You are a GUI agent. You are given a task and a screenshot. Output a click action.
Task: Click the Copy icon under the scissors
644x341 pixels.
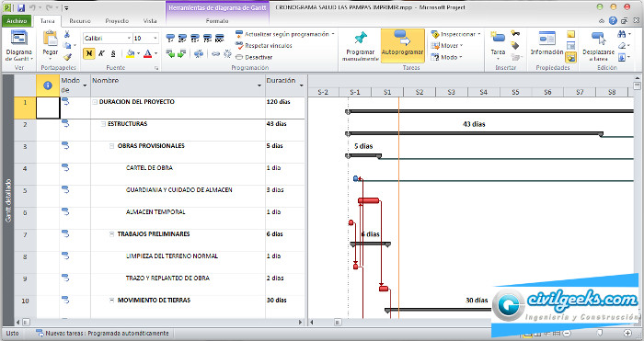(67, 45)
